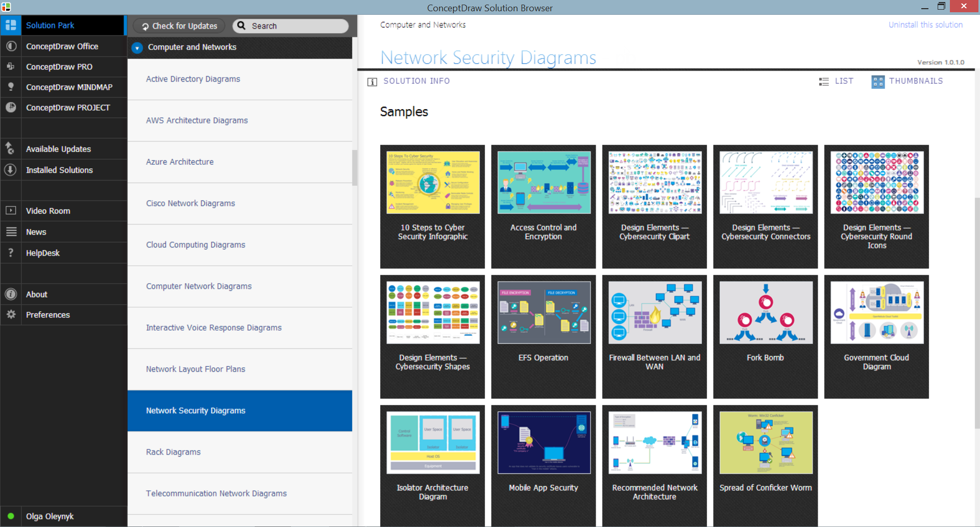
Task: Collapse the Computer and Networks category
Action: 137,47
